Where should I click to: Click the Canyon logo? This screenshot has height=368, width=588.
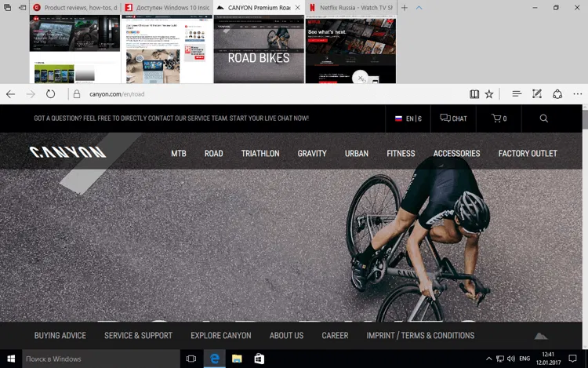pyautogui.click(x=68, y=152)
